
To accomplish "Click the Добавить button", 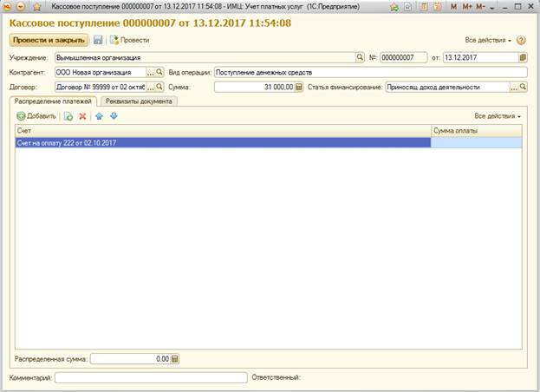I will (x=36, y=115).
